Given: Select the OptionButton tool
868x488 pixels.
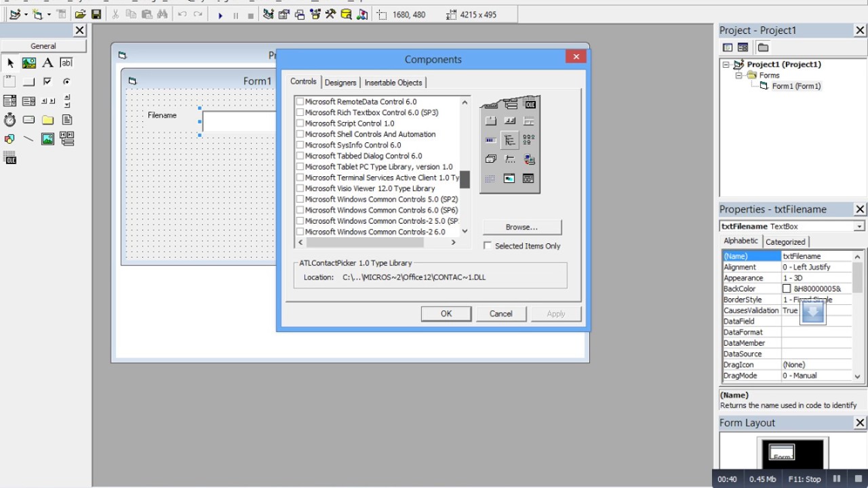Looking at the screenshot, I should (66, 82).
